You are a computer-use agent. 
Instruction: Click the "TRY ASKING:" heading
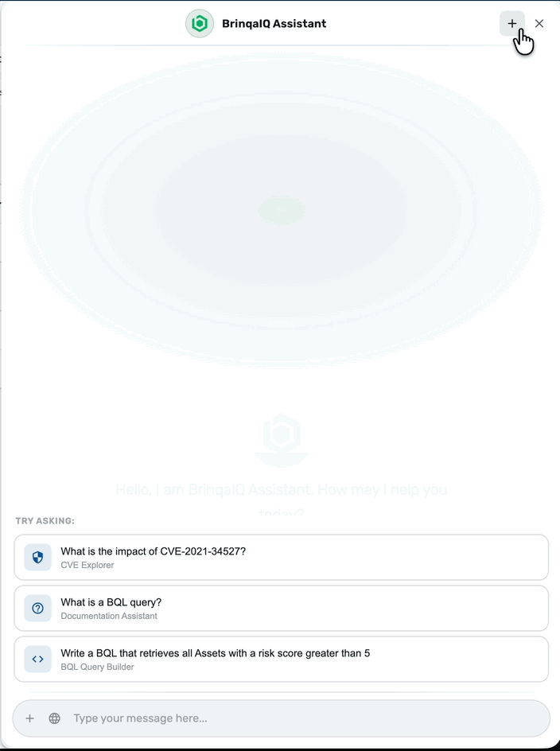[45, 520]
